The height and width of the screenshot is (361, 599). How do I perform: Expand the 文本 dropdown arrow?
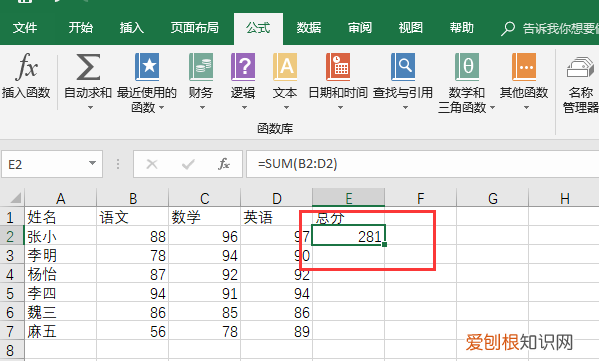(287, 108)
